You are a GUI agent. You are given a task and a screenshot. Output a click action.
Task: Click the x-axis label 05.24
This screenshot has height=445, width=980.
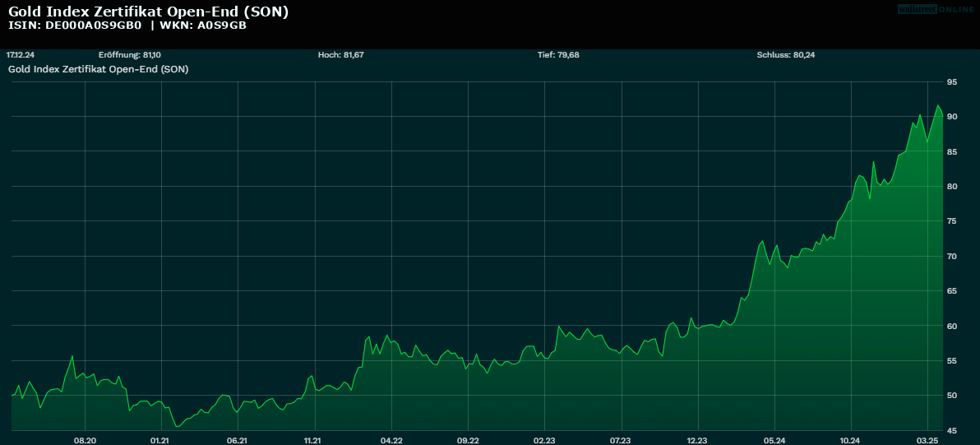[x=774, y=440]
